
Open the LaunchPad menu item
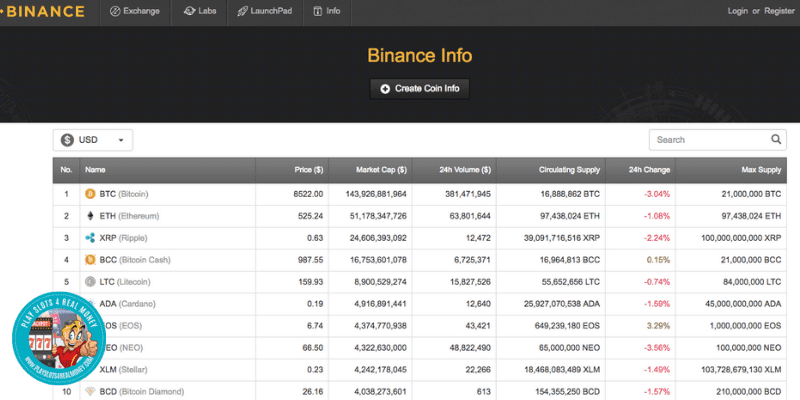click(265, 11)
